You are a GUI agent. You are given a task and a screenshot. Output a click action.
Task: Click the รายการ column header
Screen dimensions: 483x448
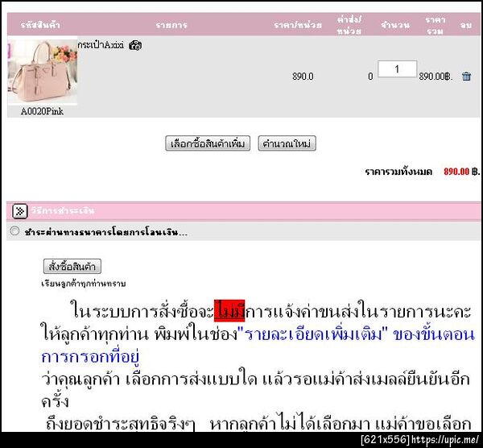[171, 25]
